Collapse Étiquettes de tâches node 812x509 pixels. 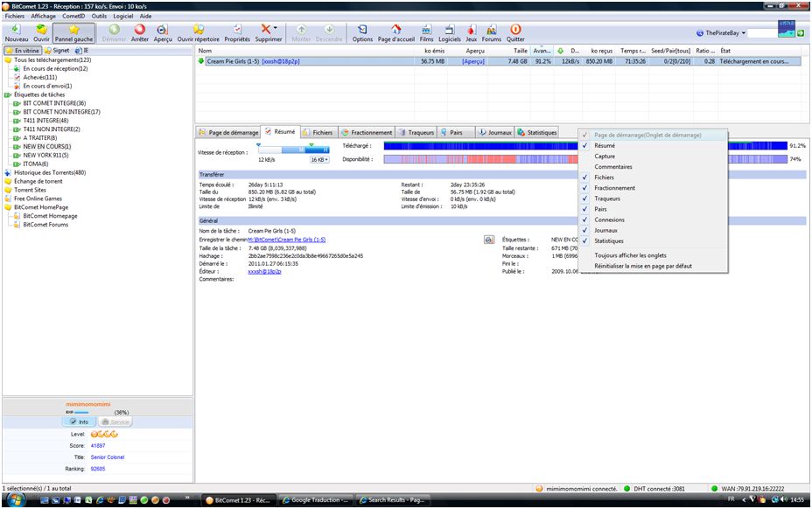click(x=8, y=94)
